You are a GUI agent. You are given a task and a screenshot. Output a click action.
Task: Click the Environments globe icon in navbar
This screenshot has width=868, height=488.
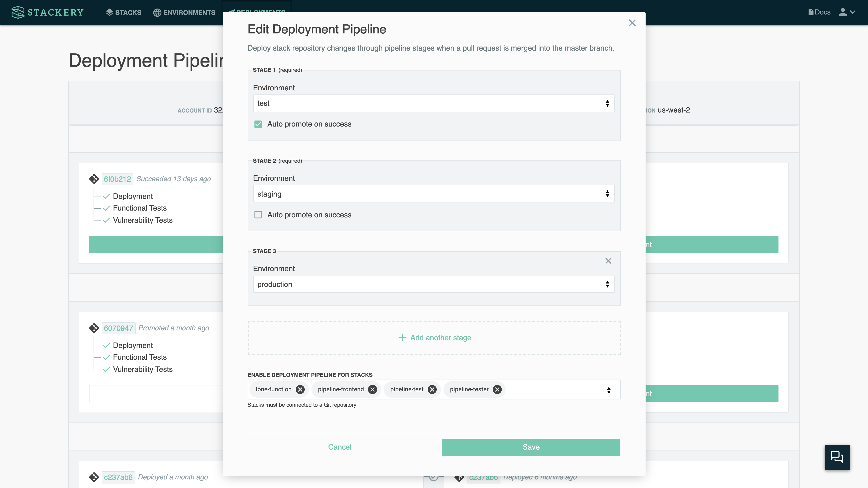coord(157,12)
